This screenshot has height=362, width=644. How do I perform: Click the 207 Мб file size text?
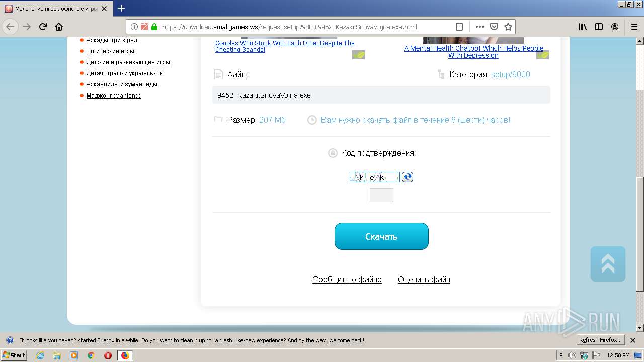click(x=272, y=120)
